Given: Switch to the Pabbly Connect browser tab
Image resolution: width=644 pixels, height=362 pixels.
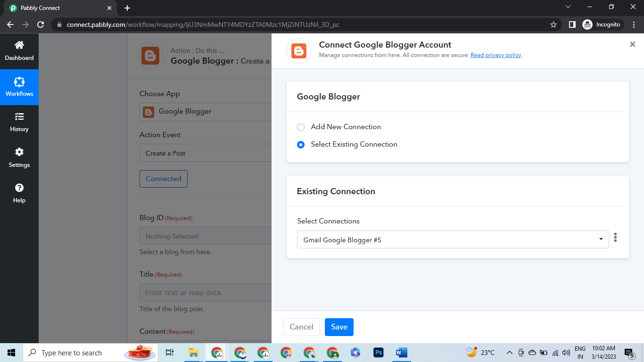Looking at the screenshot, I should point(60,8).
